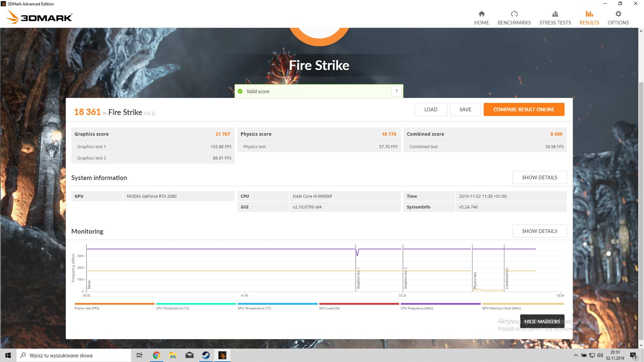The width and height of the screenshot is (644, 362).
Task: Open Chrome from the taskbar
Action: (157, 355)
